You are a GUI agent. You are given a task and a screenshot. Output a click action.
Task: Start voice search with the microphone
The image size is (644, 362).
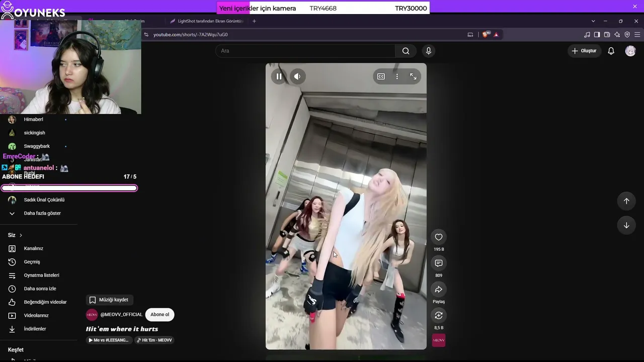(x=429, y=51)
